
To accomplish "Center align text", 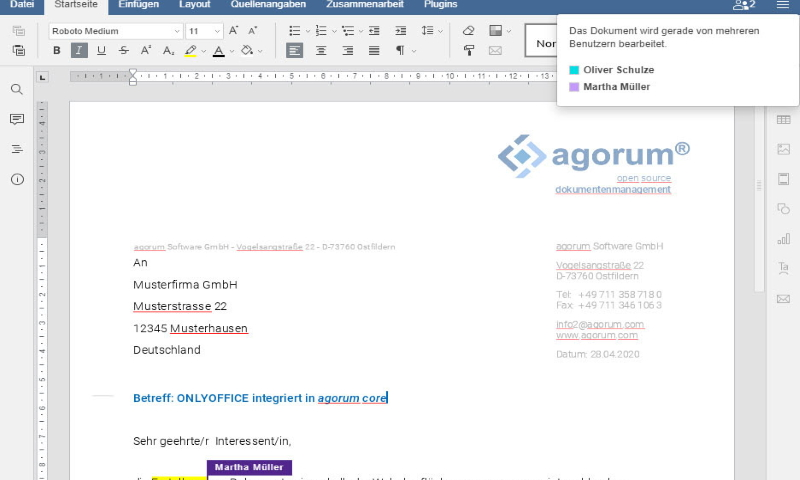I will (x=321, y=50).
